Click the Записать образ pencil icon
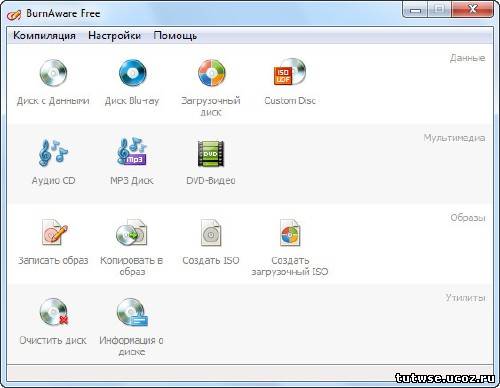The width and height of the screenshot is (500, 388). 54,232
